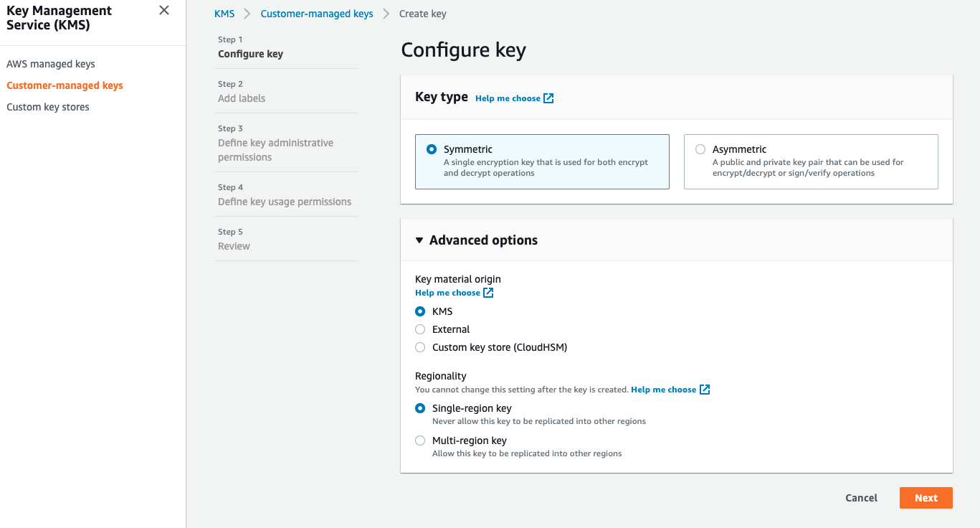Choose External key material origin
980x528 pixels.
click(420, 329)
